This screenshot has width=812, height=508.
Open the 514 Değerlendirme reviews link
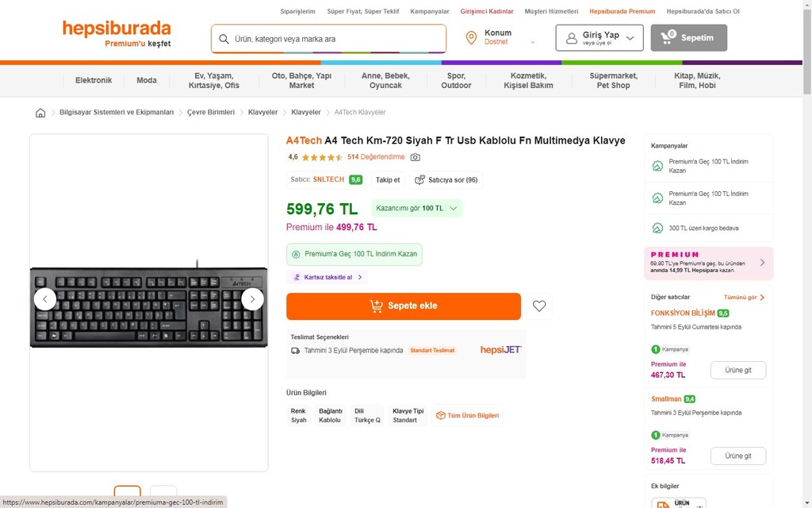tap(376, 157)
